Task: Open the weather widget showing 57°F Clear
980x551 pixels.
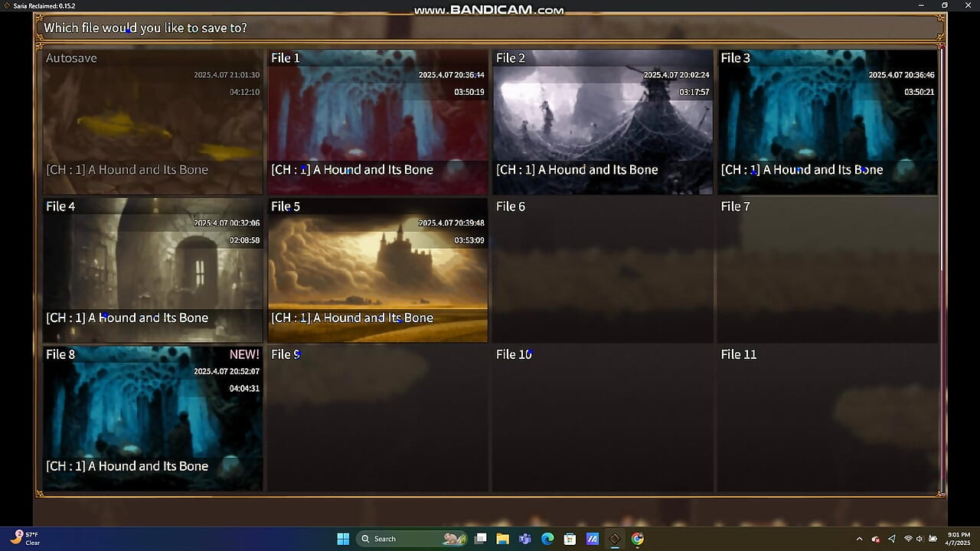Action: click(25, 539)
